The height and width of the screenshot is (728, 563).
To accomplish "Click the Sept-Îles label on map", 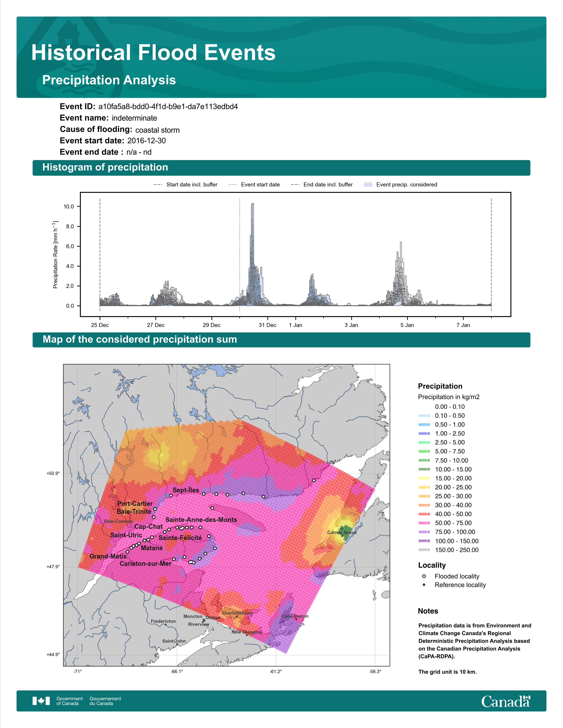I will point(186,490).
